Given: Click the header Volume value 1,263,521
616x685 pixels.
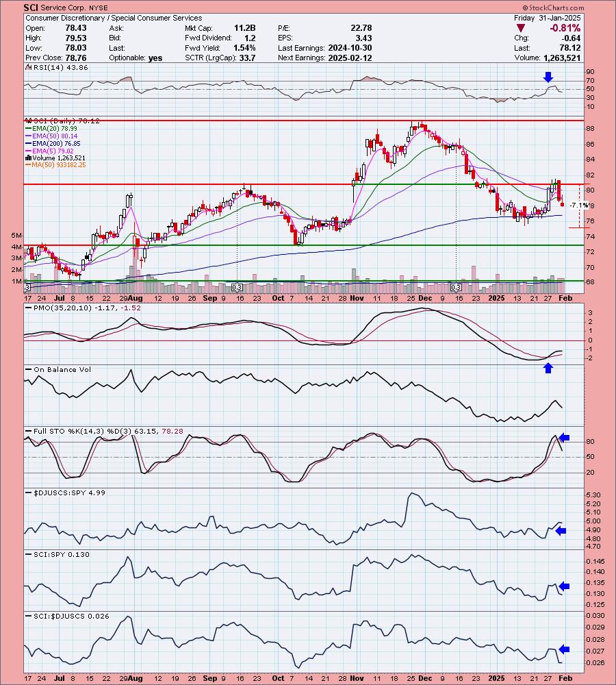Looking at the screenshot, I should coord(562,58).
